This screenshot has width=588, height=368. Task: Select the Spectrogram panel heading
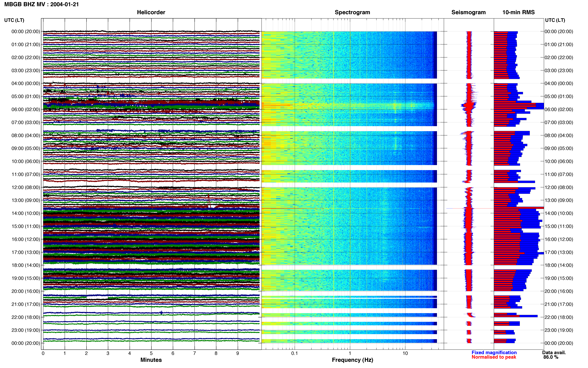coord(352,12)
